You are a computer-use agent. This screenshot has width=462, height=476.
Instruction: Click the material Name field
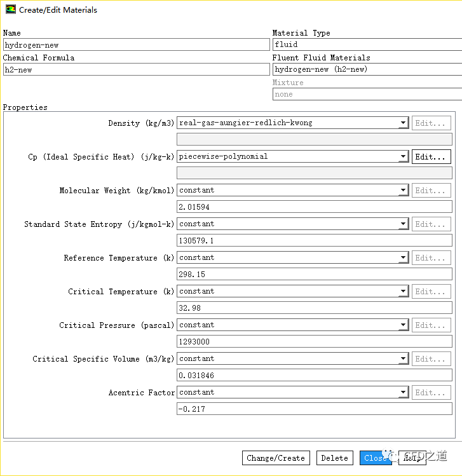tap(136, 45)
